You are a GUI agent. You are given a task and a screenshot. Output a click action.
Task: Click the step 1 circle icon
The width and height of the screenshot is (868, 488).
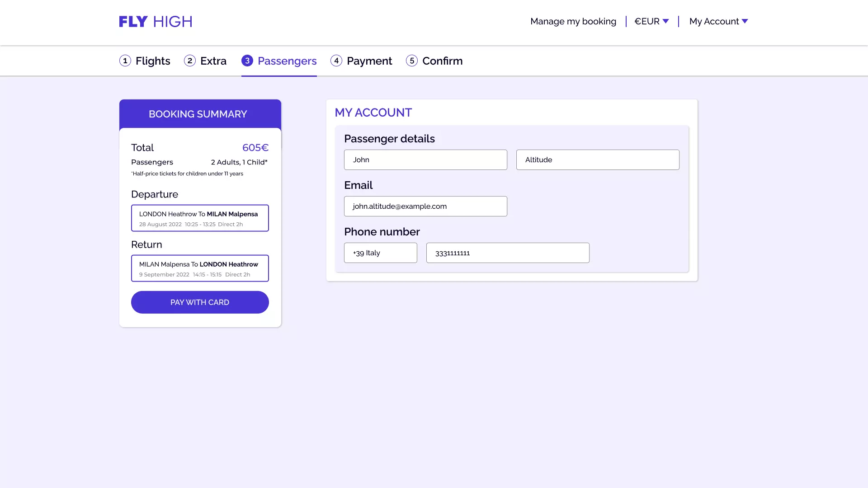[125, 61]
